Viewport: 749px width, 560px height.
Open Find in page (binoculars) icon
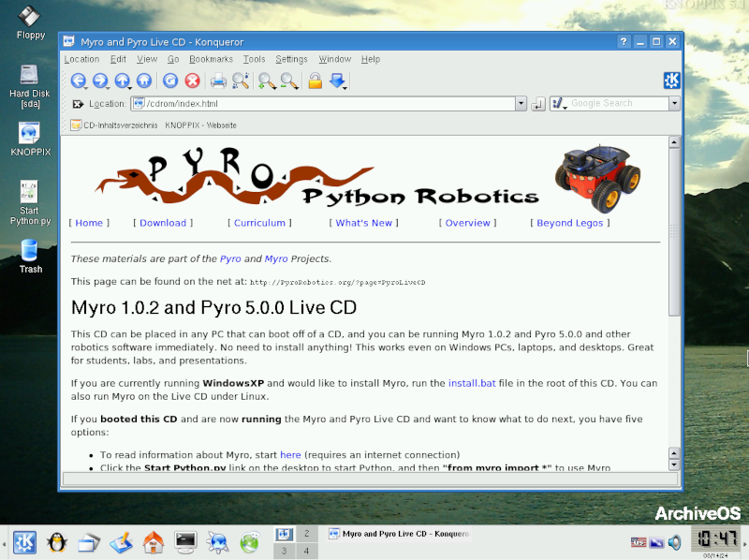coord(241,81)
